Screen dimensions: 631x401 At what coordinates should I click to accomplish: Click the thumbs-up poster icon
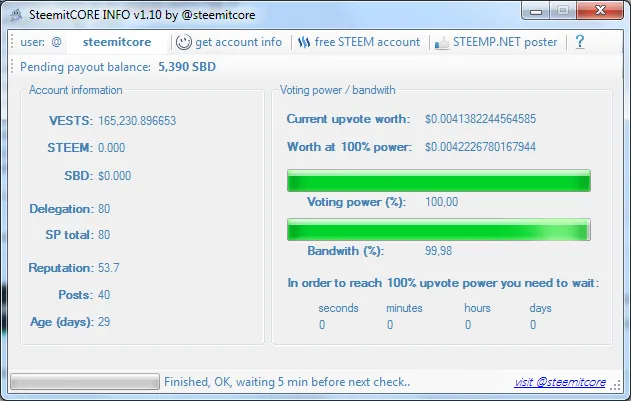point(441,43)
